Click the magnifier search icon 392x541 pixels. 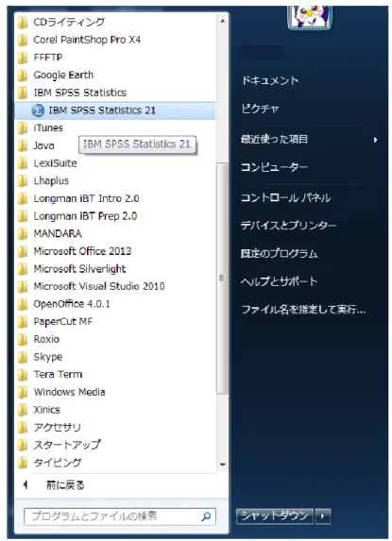pos(206,516)
